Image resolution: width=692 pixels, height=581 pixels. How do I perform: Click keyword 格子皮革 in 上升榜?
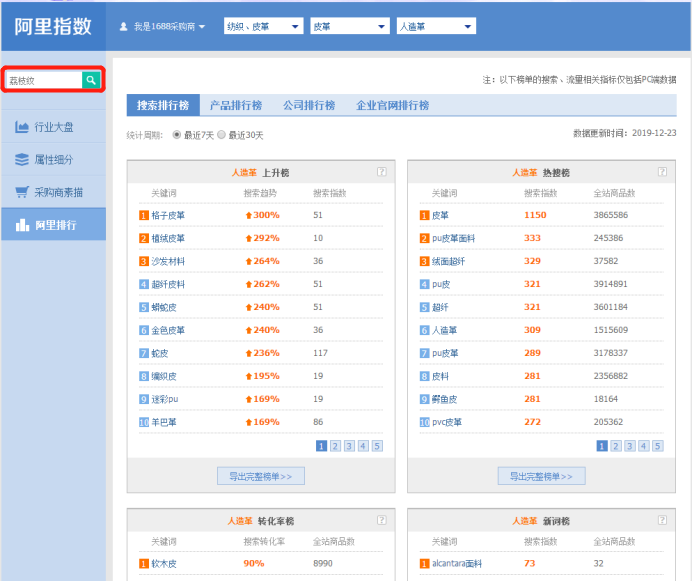click(168, 215)
